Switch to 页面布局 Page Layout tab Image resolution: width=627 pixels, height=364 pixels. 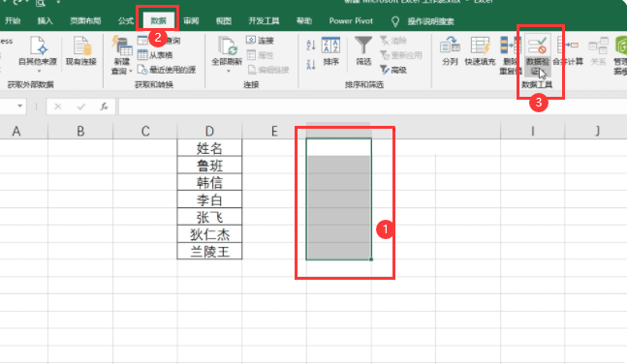pyautogui.click(x=85, y=21)
